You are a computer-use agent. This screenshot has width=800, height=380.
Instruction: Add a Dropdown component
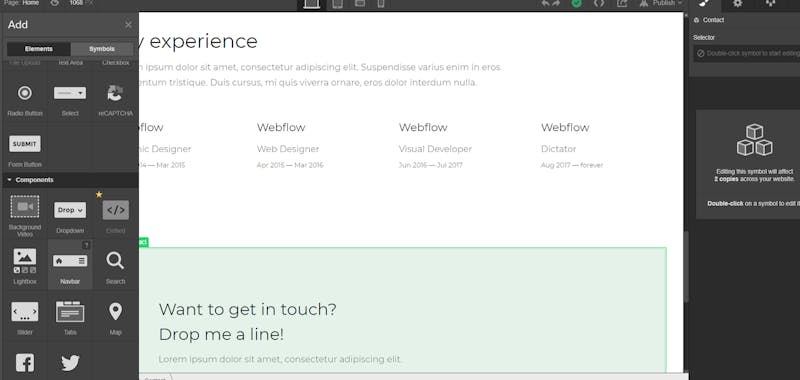point(70,213)
